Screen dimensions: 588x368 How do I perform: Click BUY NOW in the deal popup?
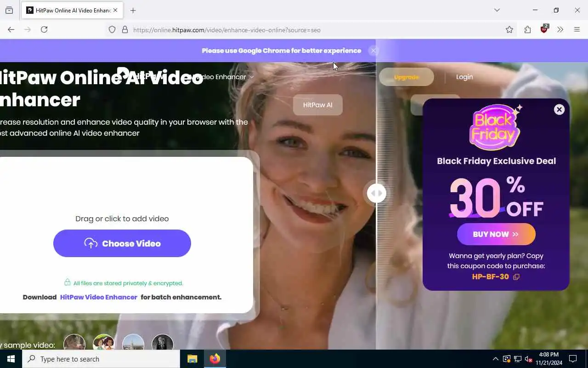coord(496,234)
